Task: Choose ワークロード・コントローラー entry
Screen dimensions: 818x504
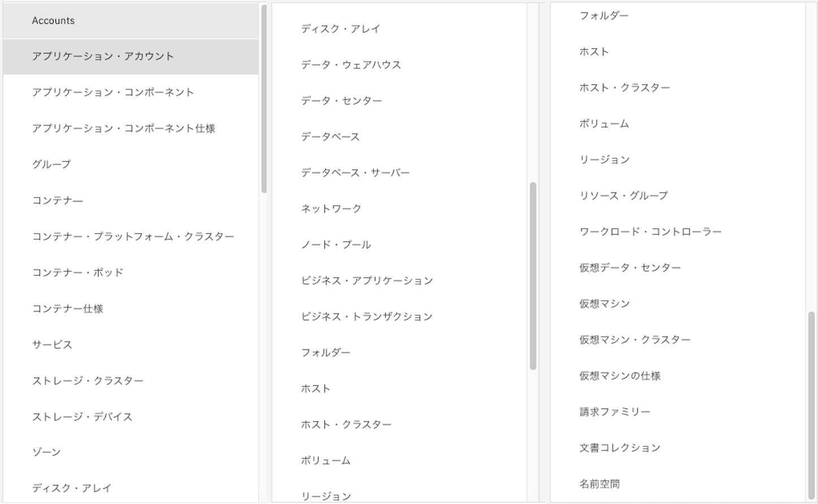Action: pyautogui.click(x=650, y=232)
